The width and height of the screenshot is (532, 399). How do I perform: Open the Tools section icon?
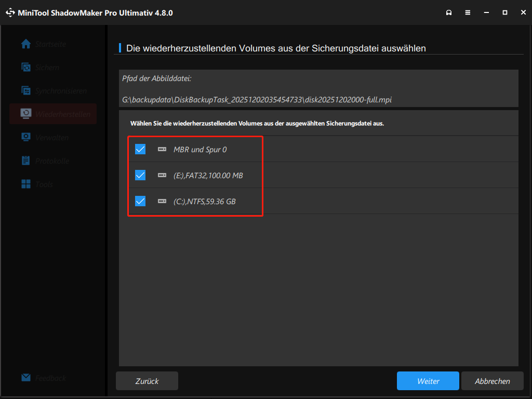tap(26, 184)
